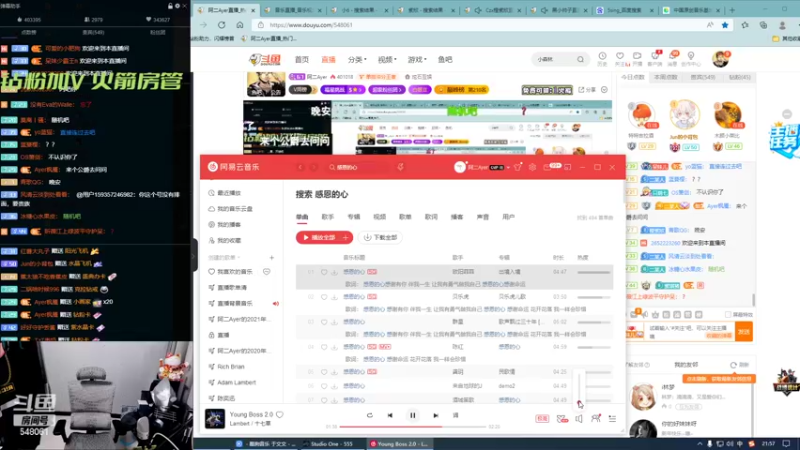Viewport: 800px width, 450px height.
Task: Pause playback in NetEase Cloud Music
Action: pos(413,415)
